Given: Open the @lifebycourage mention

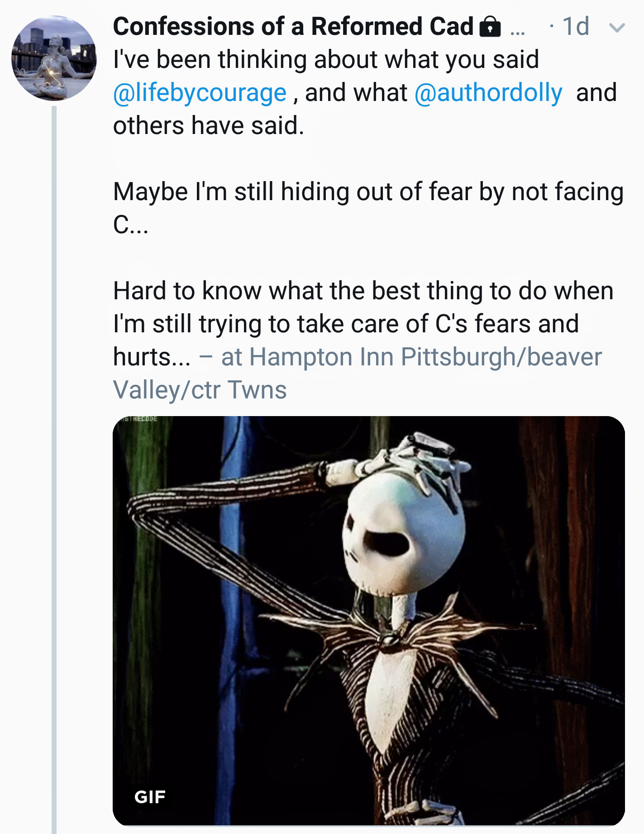Looking at the screenshot, I should pos(200,93).
